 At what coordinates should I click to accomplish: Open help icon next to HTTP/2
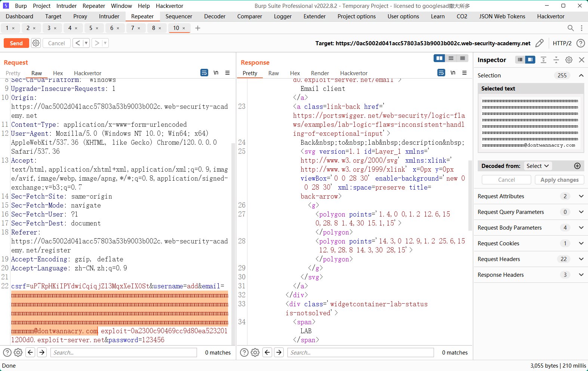(581, 43)
